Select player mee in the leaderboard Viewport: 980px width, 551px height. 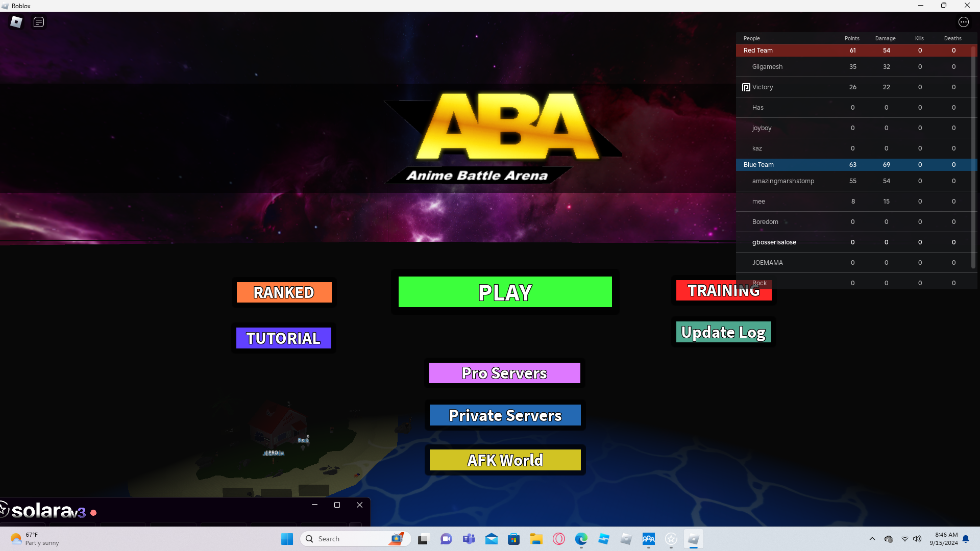click(x=758, y=202)
